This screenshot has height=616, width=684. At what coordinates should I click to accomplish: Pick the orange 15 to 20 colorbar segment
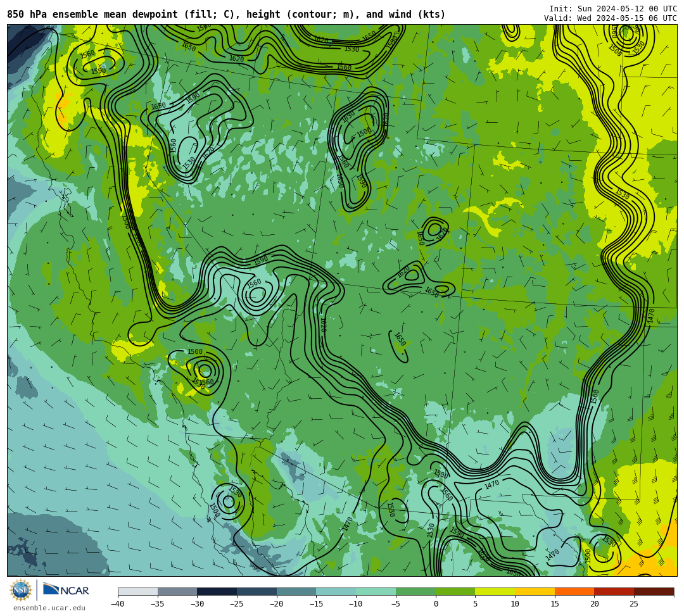(574, 591)
